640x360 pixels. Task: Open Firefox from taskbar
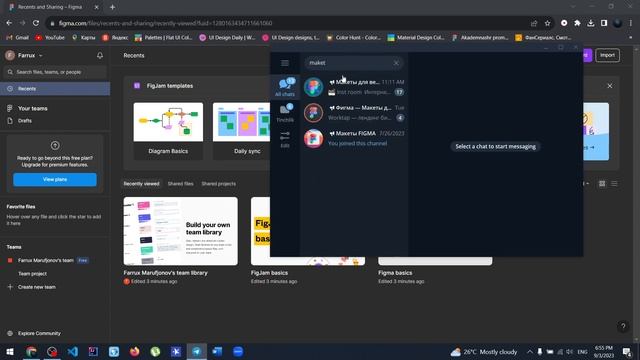tap(135, 351)
